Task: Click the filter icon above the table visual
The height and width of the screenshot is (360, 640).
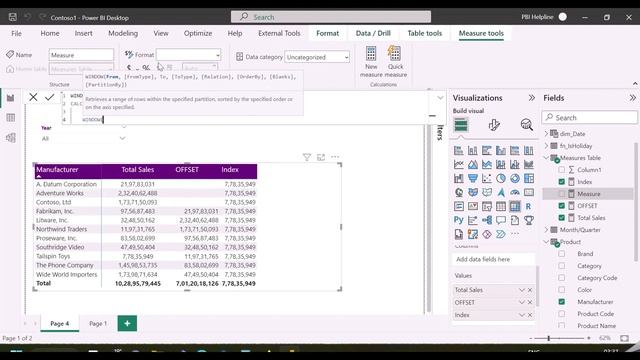Action: [x=307, y=157]
